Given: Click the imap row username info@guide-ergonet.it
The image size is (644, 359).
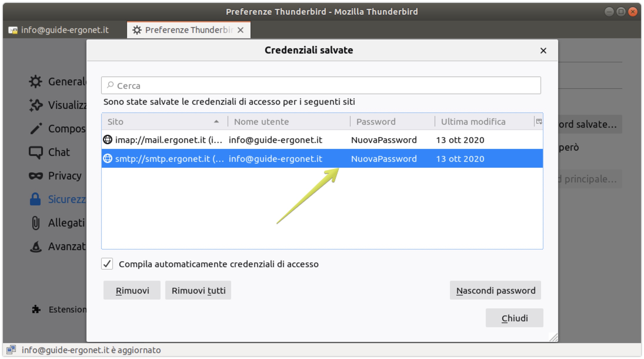Looking at the screenshot, I should 276,140.
